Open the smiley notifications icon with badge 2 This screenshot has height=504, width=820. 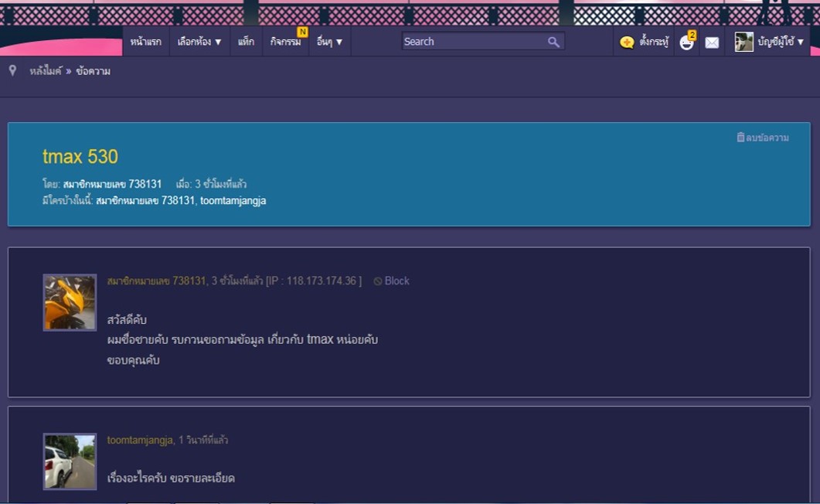pyautogui.click(x=686, y=42)
